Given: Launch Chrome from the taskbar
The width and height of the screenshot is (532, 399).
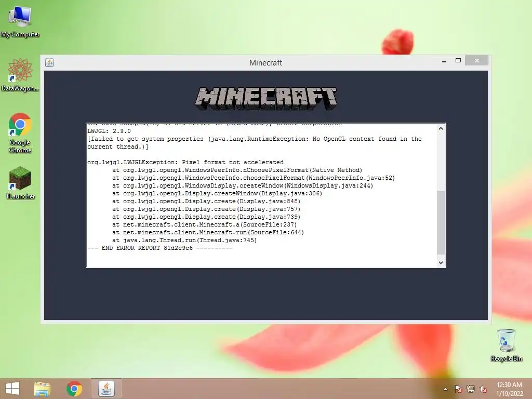Looking at the screenshot, I should coord(74,389).
